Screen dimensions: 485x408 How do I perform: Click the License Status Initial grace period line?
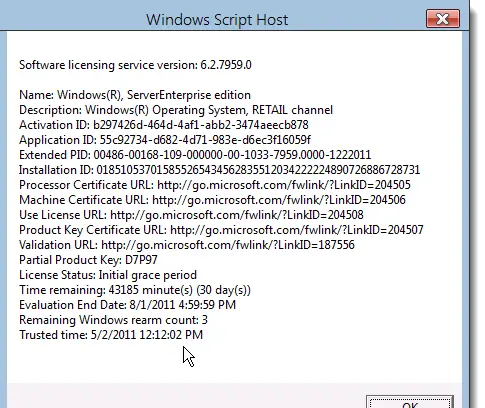point(108,275)
